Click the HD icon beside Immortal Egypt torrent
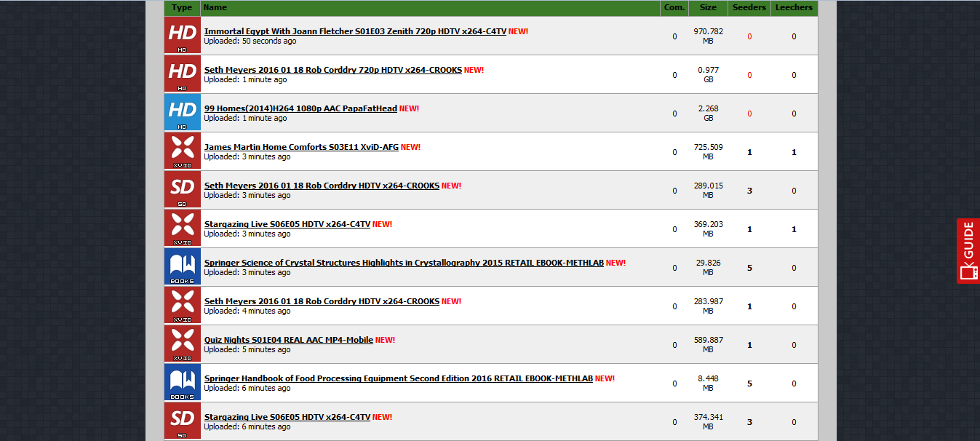The image size is (980, 441). 183,35
